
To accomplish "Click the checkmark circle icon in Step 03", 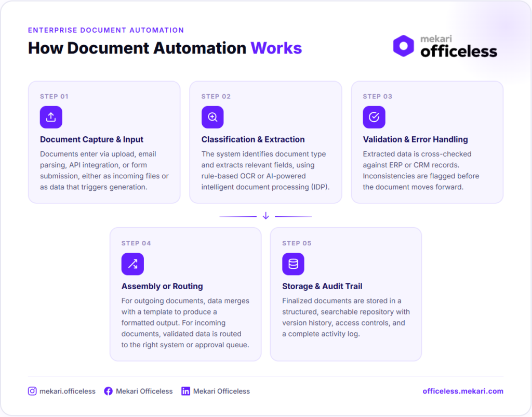I will (374, 117).
